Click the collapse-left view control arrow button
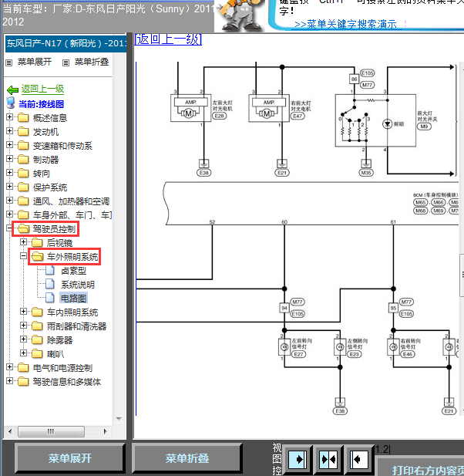464x476 pixels. pos(359,459)
